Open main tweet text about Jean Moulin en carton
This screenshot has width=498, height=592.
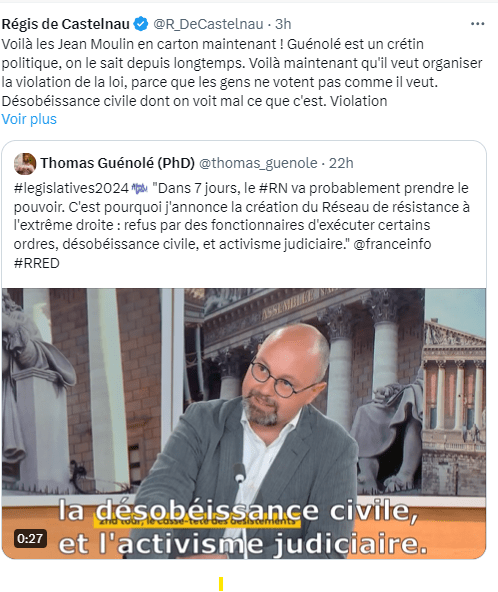242,72
